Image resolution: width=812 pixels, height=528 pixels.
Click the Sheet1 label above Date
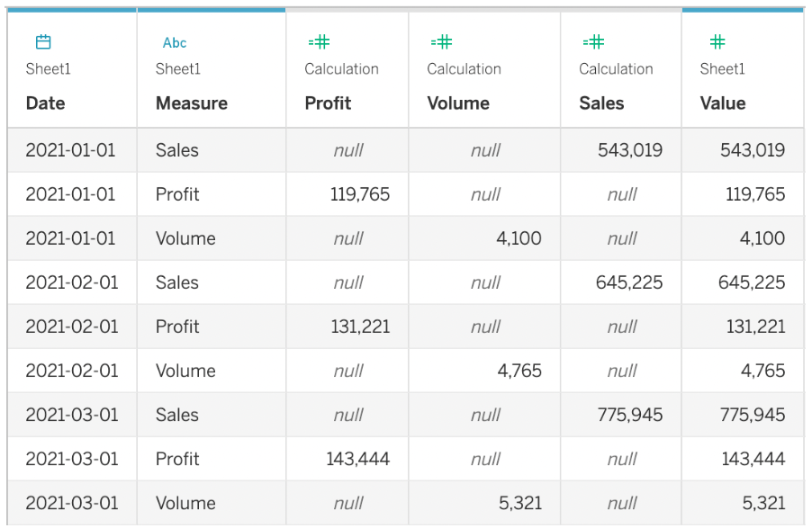(48, 69)
